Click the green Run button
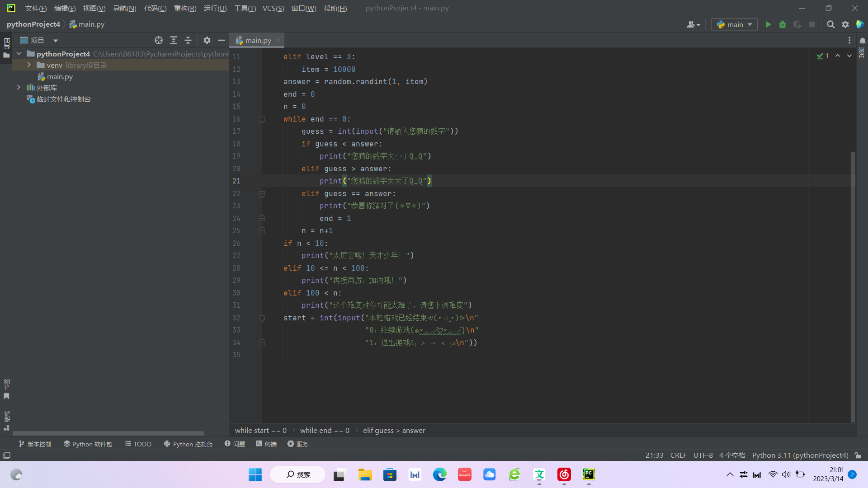Image resolution: width=868 pixels, height=488 pixels. (x=768, y=24)
